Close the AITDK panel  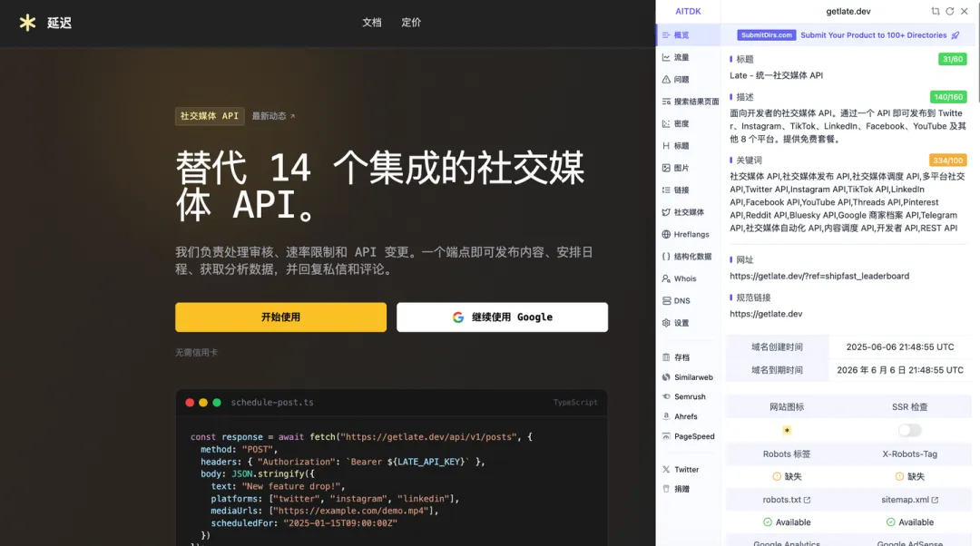point(965,11)
